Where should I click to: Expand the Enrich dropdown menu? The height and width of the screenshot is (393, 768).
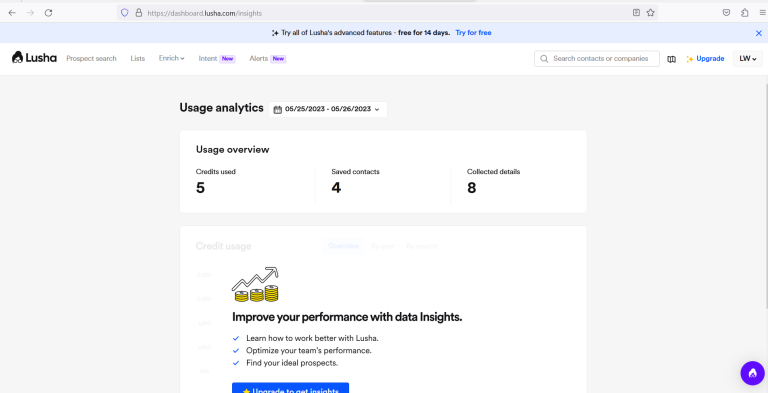tap(171, 58)
